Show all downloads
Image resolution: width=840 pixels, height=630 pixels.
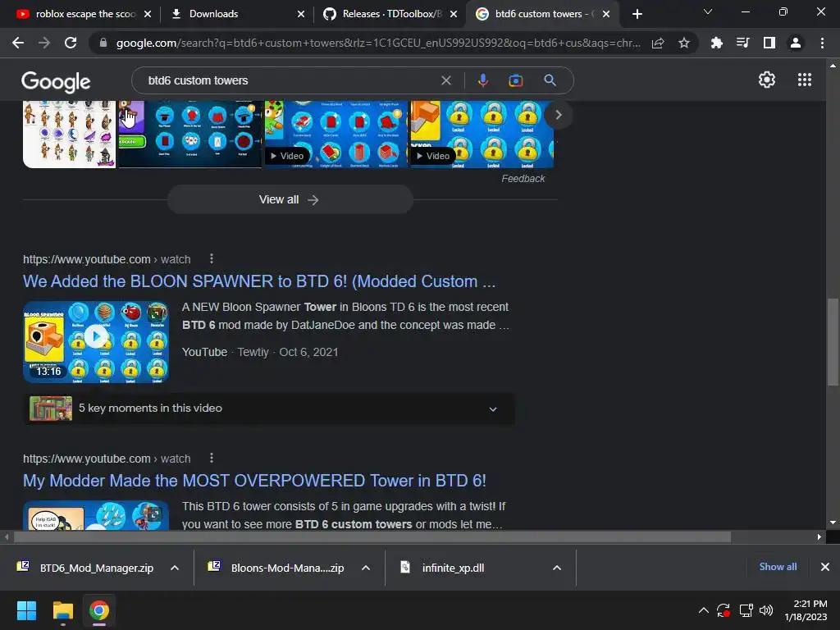(778, 567)
